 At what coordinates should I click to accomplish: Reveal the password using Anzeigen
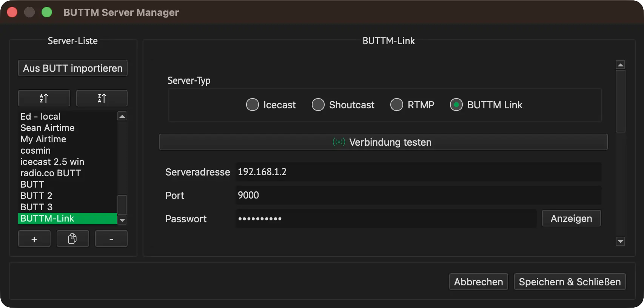click(x=572, y=218)
